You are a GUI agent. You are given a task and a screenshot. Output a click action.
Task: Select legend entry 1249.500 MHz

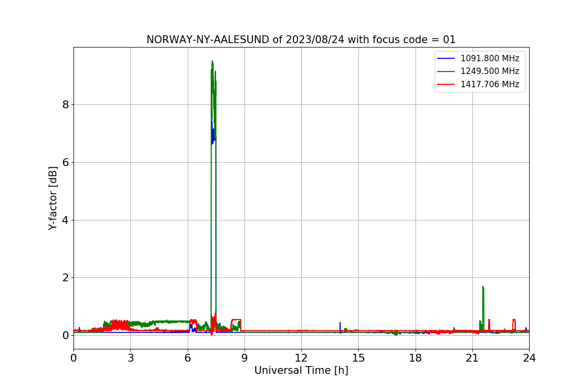490,71
